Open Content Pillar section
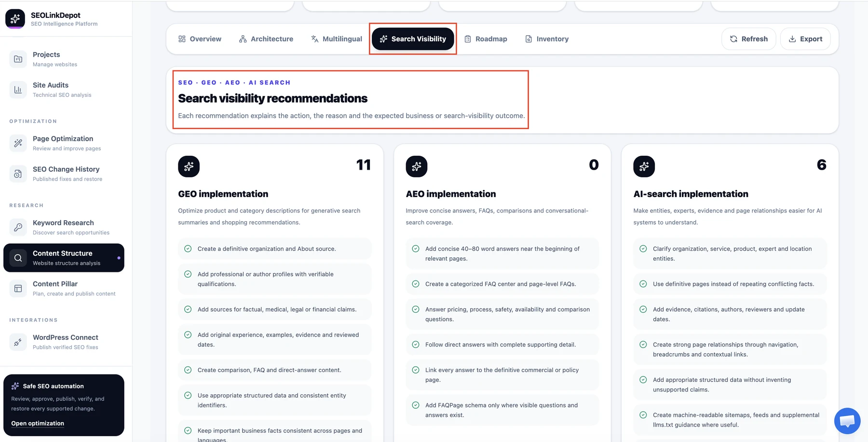Viewport: 868px width, 442px height. 64,288
